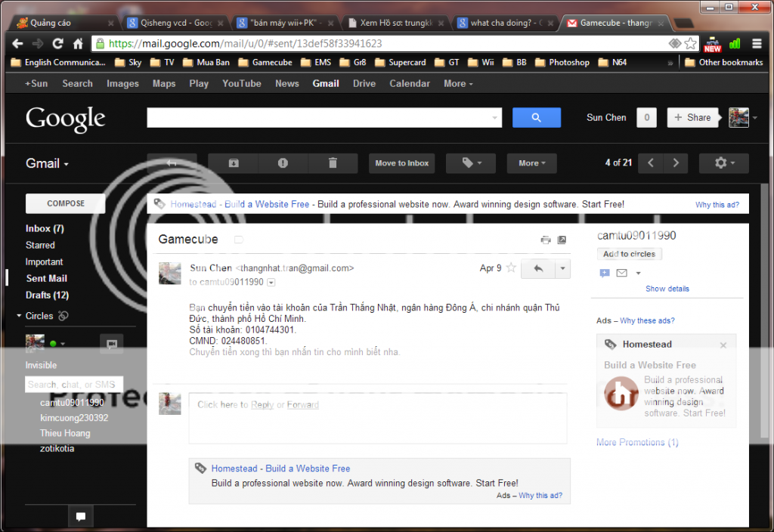Open the browser home page

coord(78,44)
